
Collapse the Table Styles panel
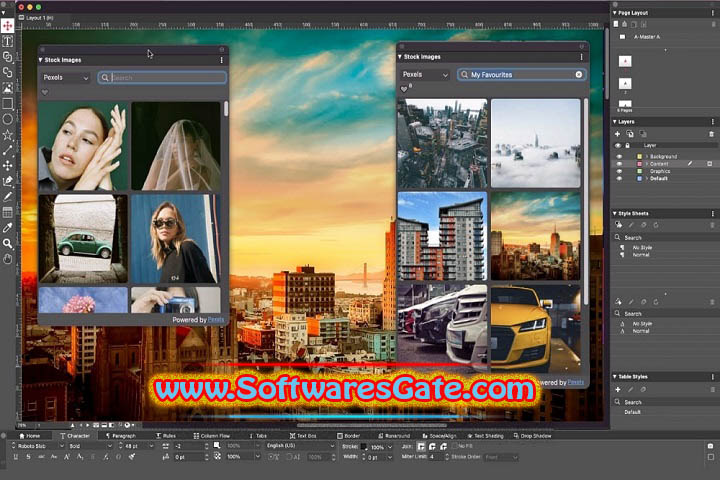click(x=615, y=377)
